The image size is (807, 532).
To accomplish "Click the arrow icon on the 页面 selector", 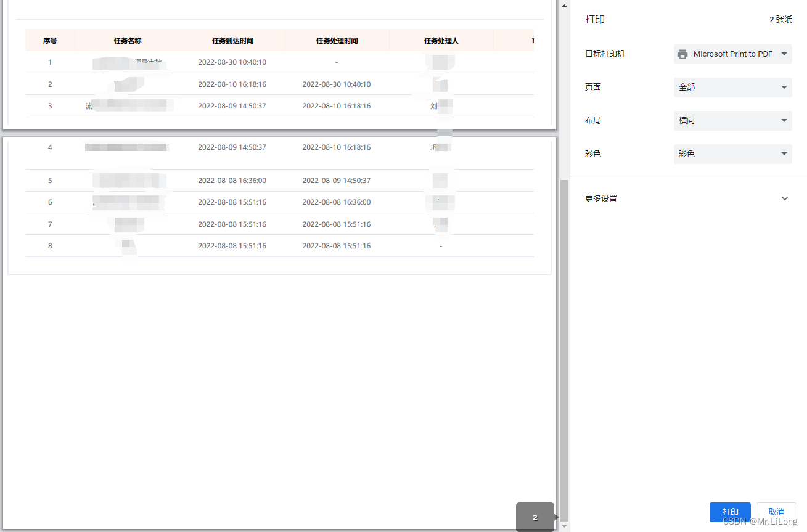I will pyautogui.click(x=784, y=87).
